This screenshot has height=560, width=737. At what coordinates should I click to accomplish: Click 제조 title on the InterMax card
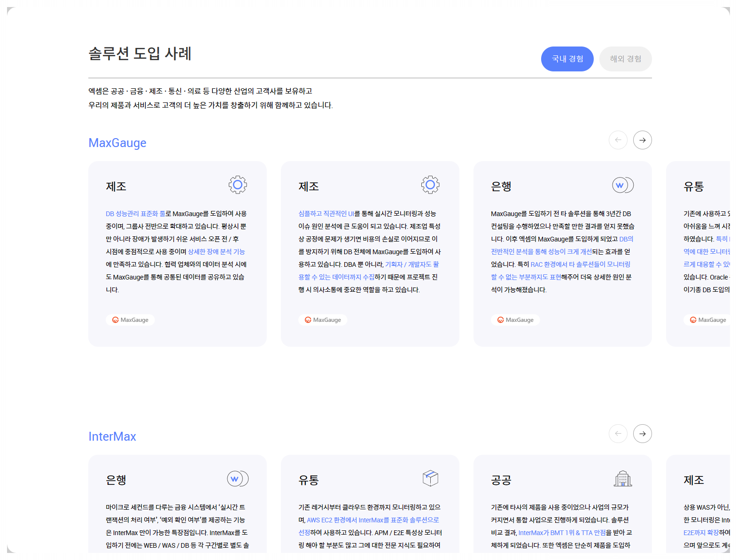694,480
